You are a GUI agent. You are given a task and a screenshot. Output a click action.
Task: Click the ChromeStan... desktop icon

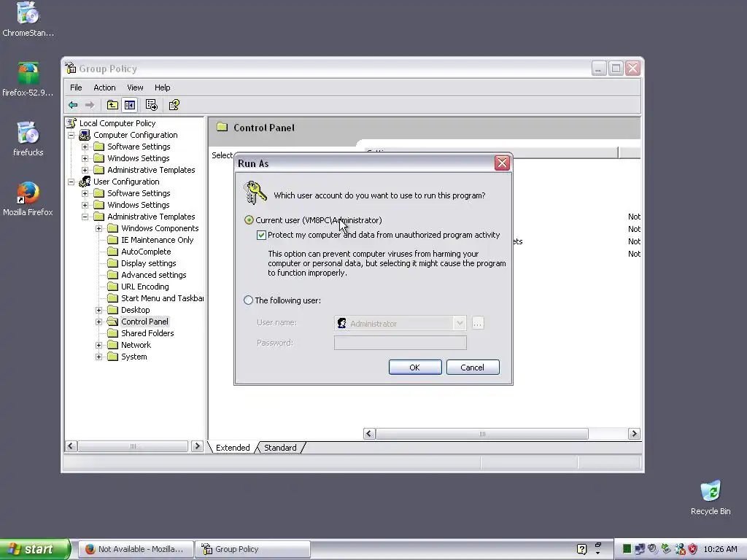tap(28, 13)
